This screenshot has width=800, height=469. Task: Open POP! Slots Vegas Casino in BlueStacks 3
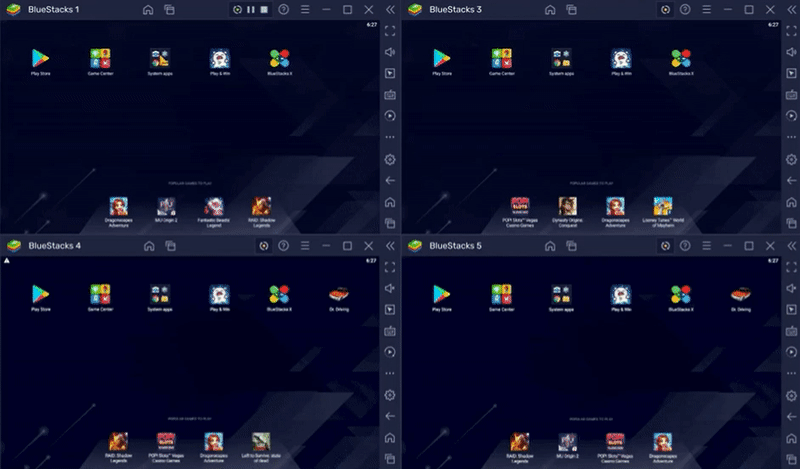(520, 207)
